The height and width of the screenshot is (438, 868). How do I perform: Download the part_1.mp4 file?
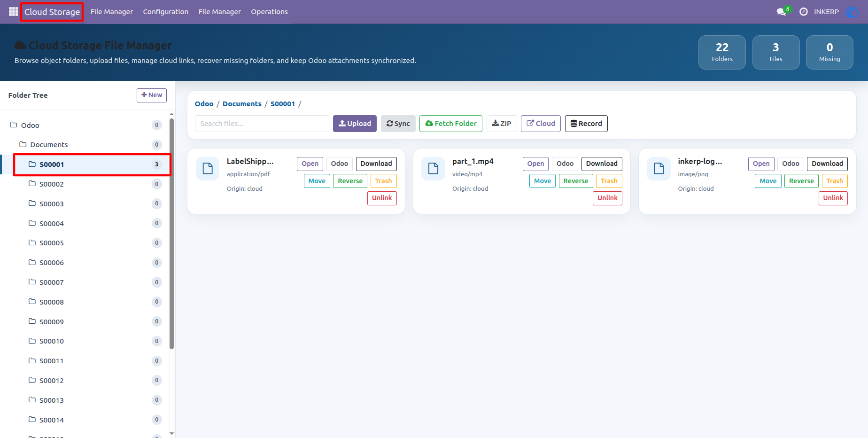pyautogui.click(x=602, y=164)
